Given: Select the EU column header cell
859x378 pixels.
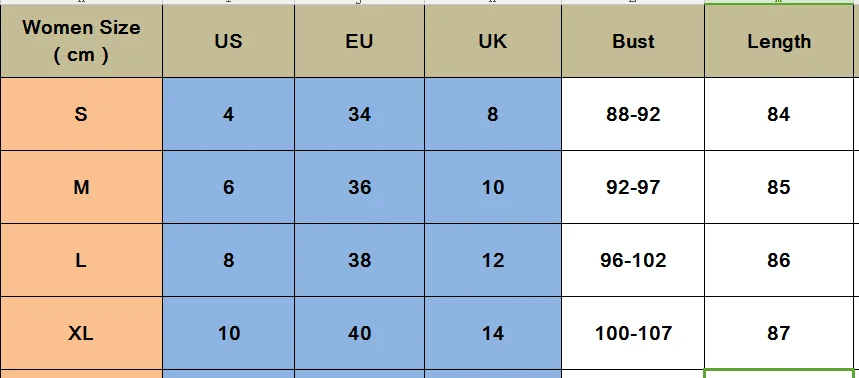Looking at the screenshot, I should [359, 41].
